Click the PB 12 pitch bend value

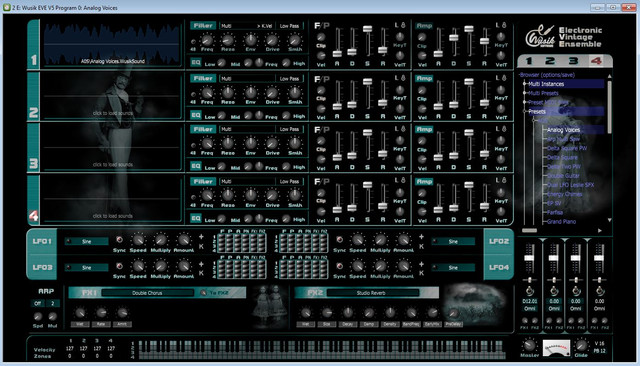pos(600,351)
